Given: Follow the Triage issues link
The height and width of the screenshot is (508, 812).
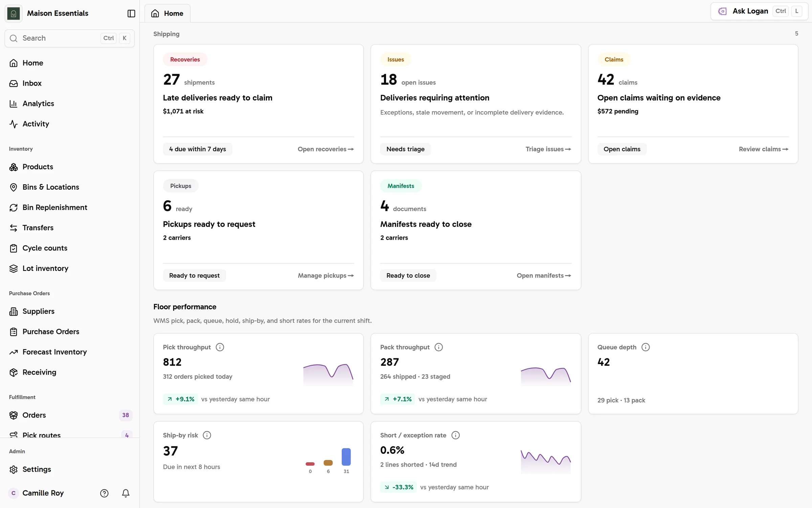Looking at the screenshot, I should tap(548, 149).
